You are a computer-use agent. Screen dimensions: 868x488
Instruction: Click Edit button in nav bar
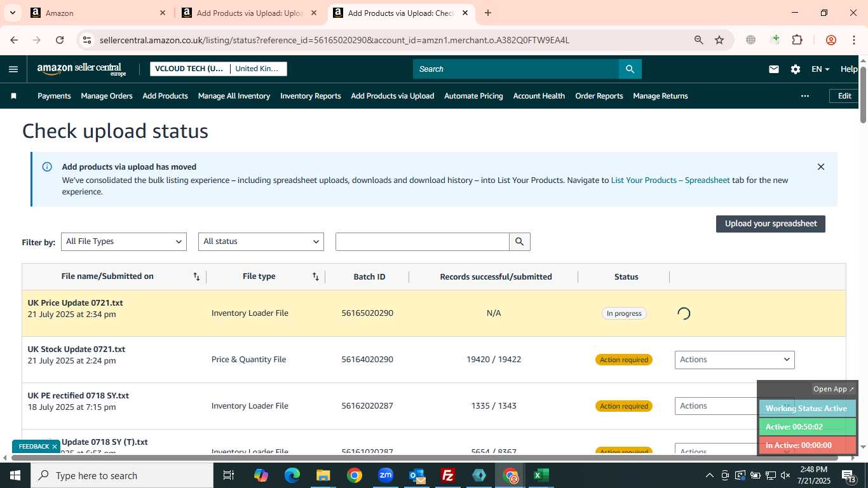(844, 96)
